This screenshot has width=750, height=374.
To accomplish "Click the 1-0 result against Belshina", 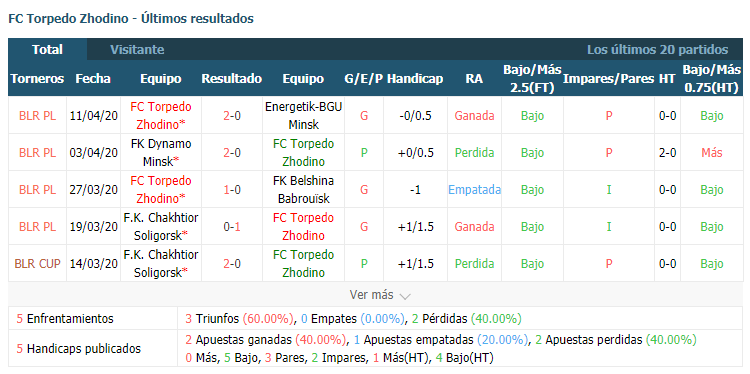I will [232, 190].
